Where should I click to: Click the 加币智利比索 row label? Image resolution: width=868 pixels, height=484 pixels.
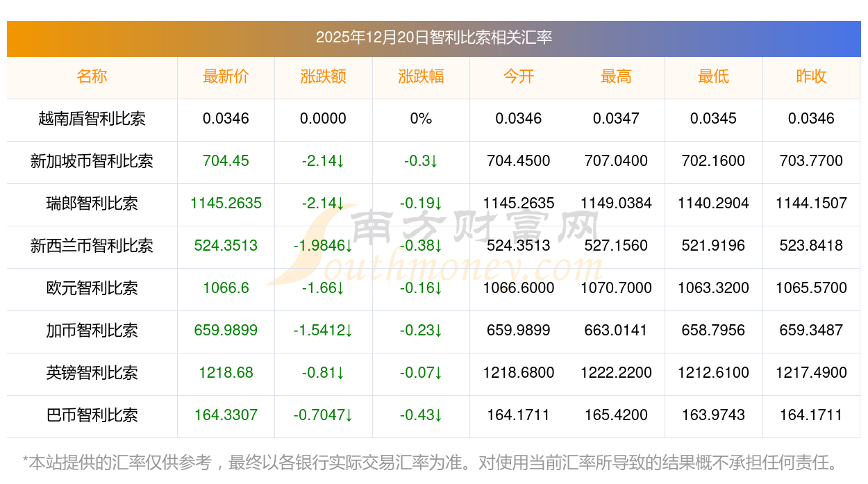coord(92,331)
